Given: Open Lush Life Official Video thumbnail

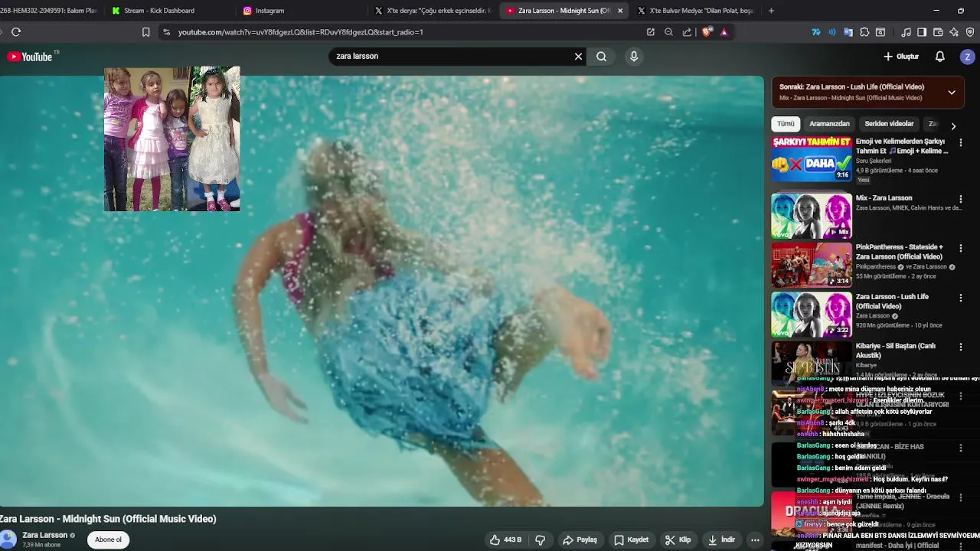Looking at the screenshot, I should [811, 315].
